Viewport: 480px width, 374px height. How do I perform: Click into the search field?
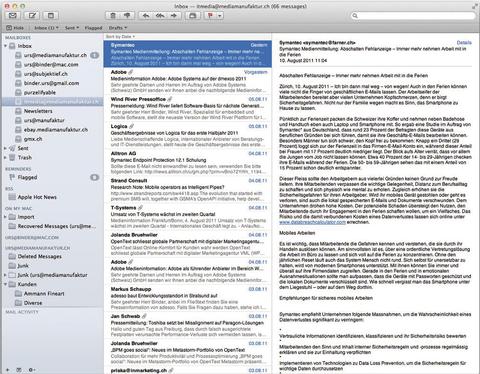click(x=413, y=15)
